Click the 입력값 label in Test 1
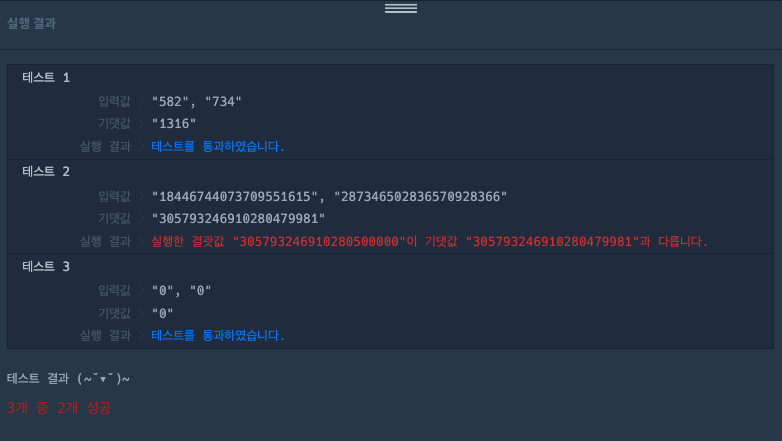This screenshot has width=782, height=441. coord(114,102)
